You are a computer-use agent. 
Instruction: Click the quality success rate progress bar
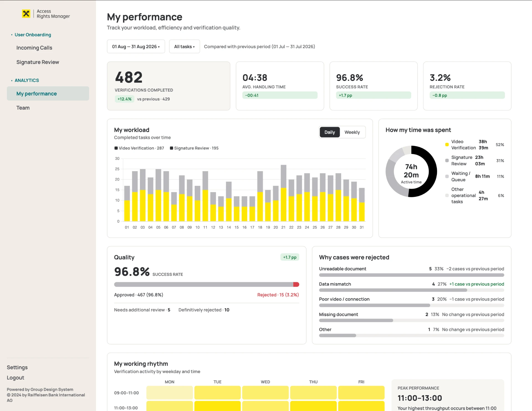coord(206,285)
